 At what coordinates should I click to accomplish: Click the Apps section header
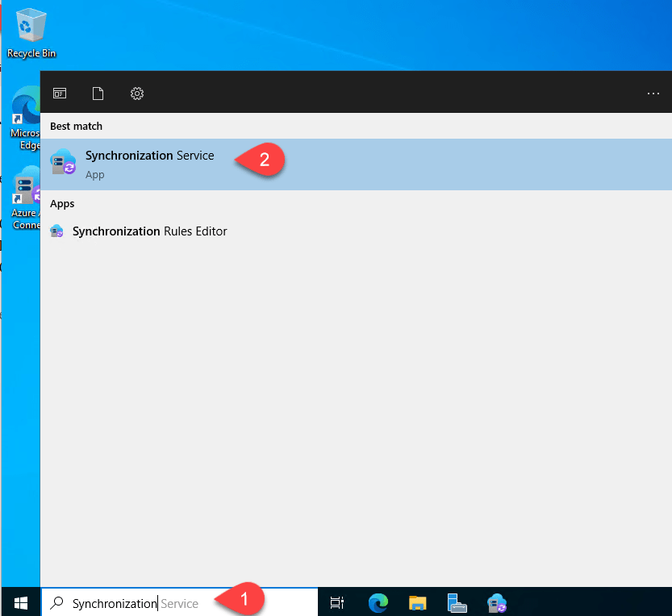(x=62, y=204)
